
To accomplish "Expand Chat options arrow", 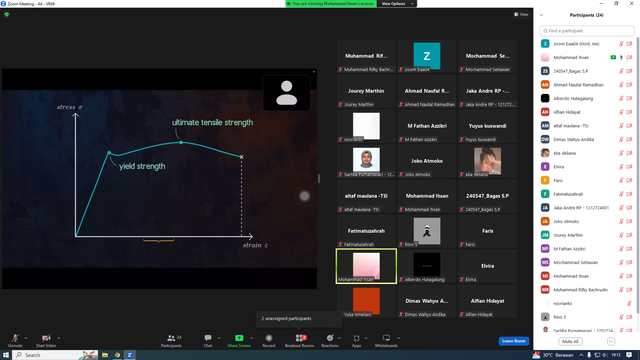I will tap(219, 338).
